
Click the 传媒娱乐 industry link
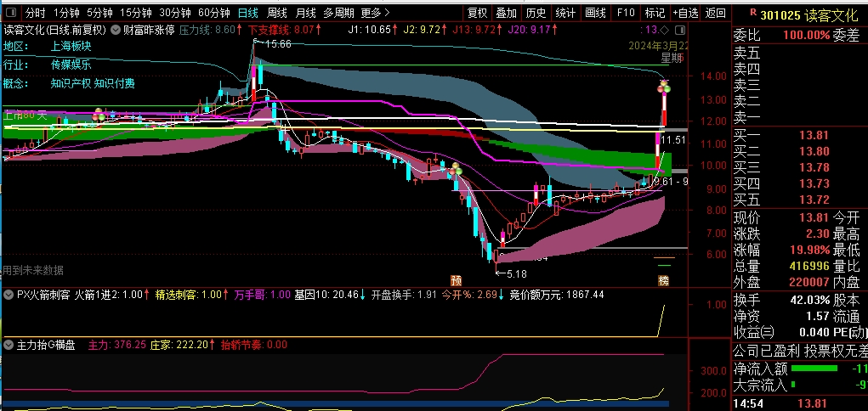tap(71, 65)
